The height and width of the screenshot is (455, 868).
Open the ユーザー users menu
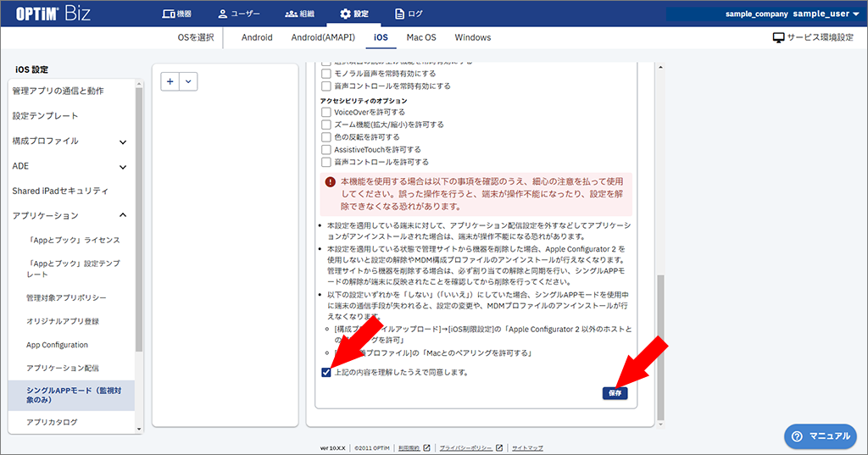point(238,14)
